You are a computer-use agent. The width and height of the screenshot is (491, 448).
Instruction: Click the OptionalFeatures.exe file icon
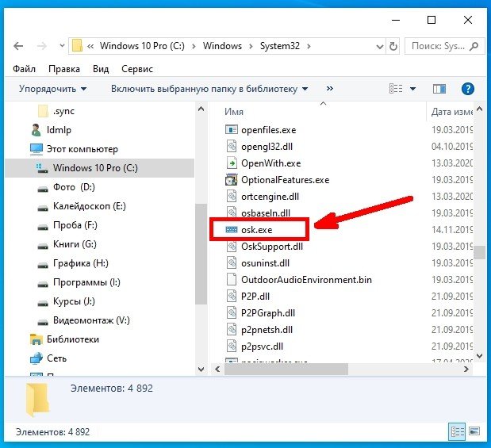[x=232, y=180]
